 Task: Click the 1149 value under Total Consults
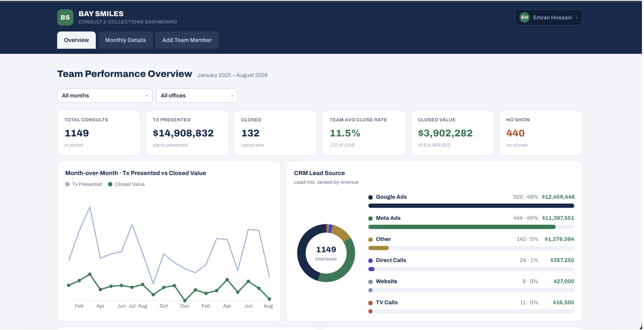coord(77,133)
